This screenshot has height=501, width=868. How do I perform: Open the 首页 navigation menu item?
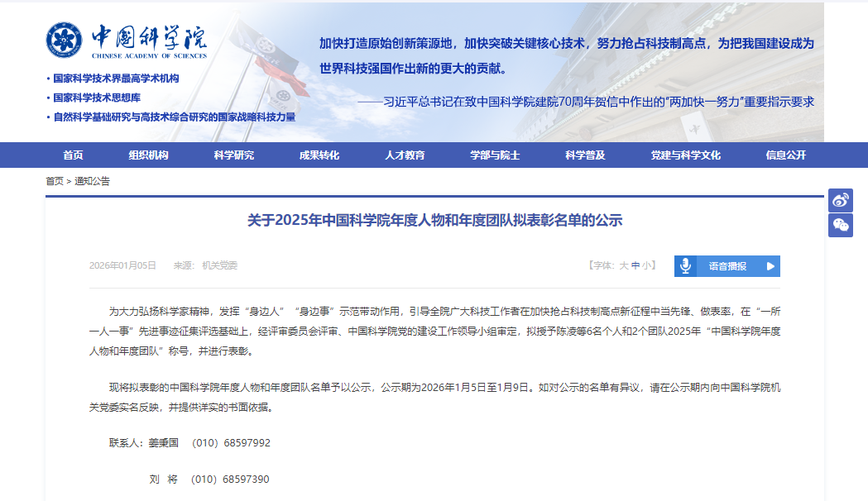click(73, 155)
